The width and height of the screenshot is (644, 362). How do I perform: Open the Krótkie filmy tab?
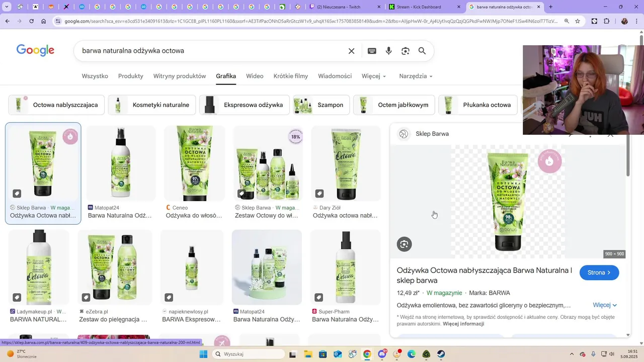291,76
